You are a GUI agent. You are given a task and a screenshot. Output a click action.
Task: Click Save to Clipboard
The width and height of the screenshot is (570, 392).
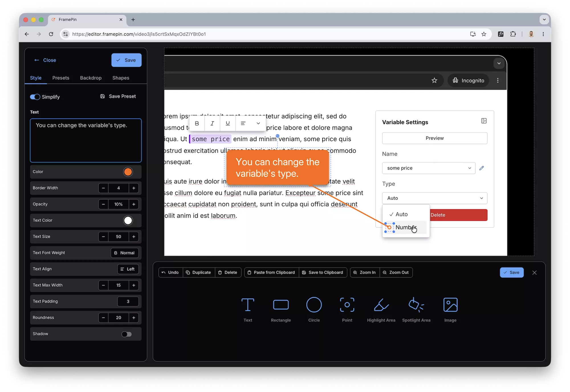pos(323,272)
